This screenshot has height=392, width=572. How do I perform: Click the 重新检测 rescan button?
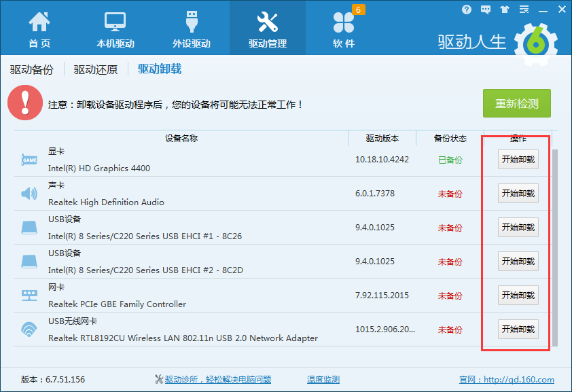(516, 103)
